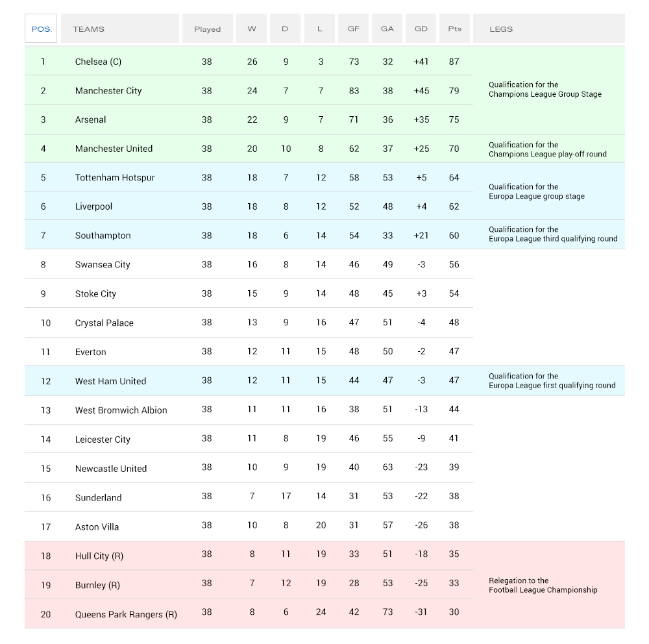Click Queens Park Rangers (R) team name
649x644 pixels.
pyautogui.click(x=126, y=614)
